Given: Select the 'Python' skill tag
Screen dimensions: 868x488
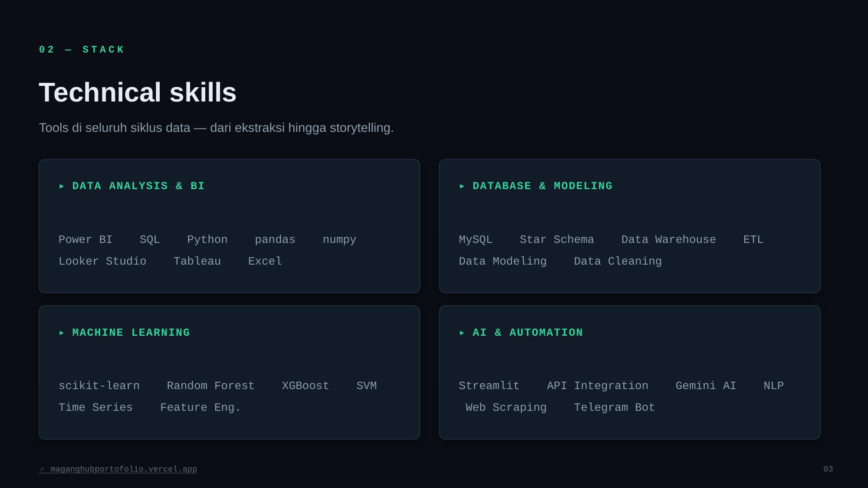Looking at the screenshot, I should (207, 239).
